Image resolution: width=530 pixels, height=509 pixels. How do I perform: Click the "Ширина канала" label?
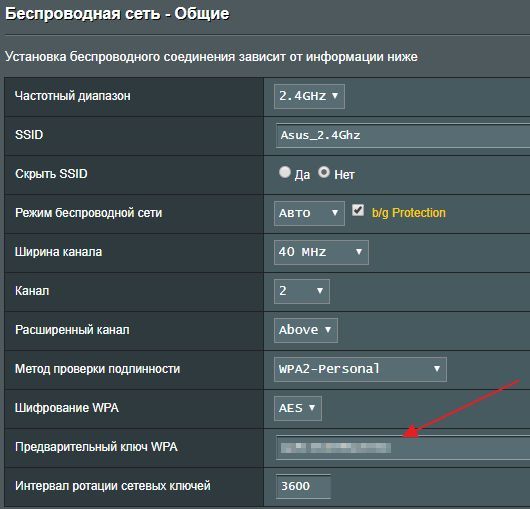tap(58, 252)
